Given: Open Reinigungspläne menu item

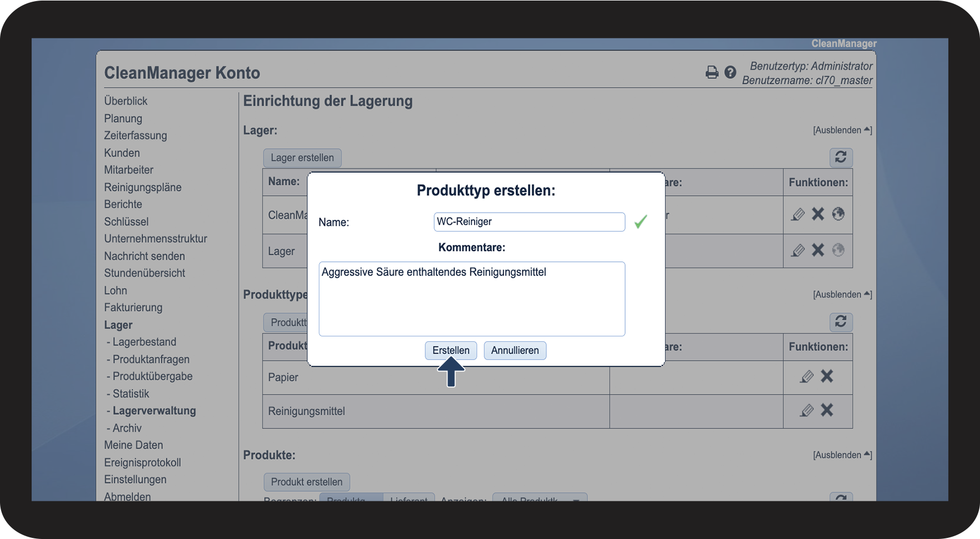Looking at the screenshot, I should point(143,187).
